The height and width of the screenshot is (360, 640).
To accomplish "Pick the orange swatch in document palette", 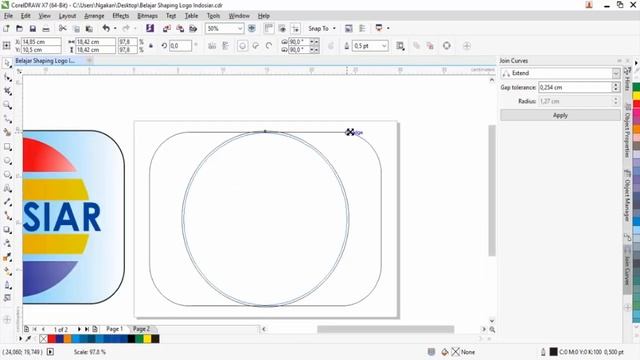I will pos(67,338).
